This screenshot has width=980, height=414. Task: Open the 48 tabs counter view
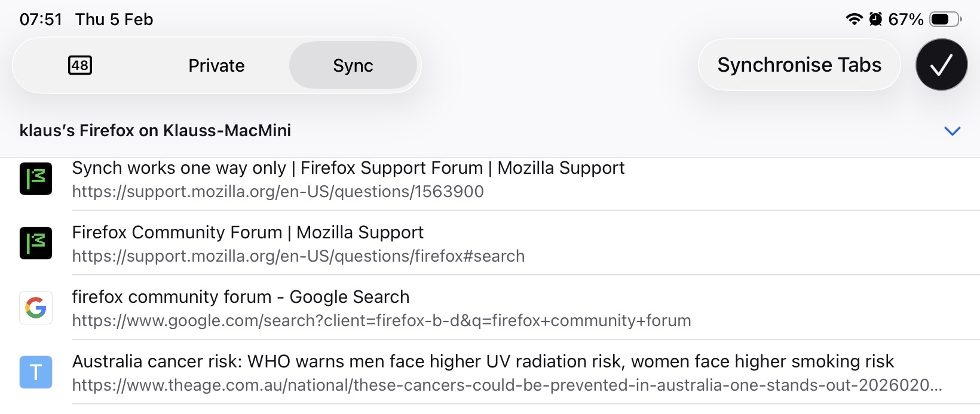[x=80, y=65]
